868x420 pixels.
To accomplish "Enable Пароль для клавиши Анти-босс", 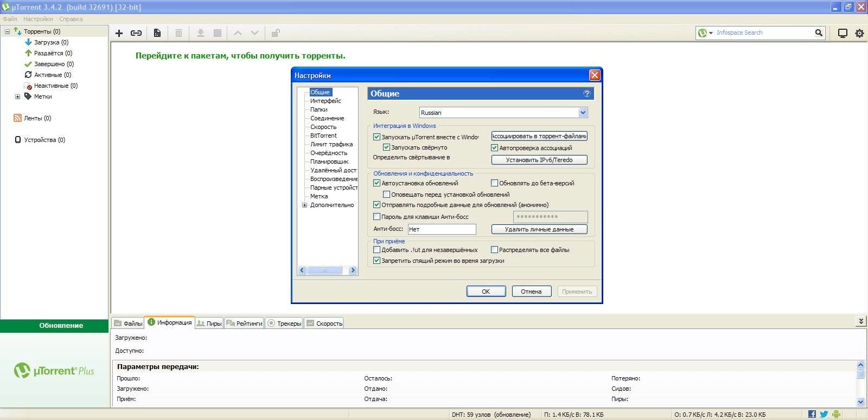I will (x=376, y=217).
